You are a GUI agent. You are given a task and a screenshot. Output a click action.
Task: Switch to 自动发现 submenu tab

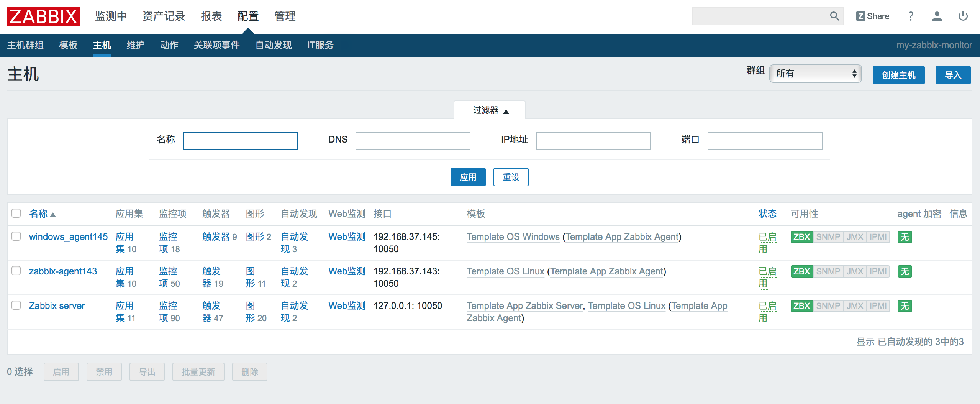(x=274, y=45)
